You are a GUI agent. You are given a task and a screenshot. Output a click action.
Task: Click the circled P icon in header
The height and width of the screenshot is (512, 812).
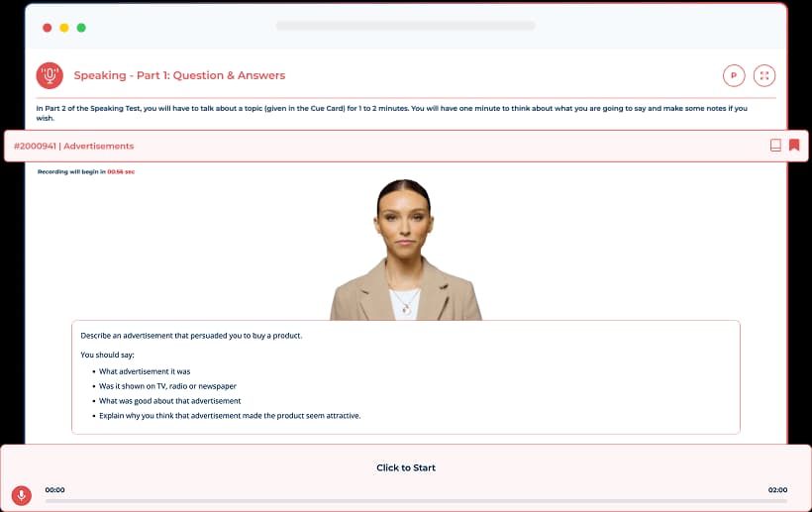tap(734, 75)
